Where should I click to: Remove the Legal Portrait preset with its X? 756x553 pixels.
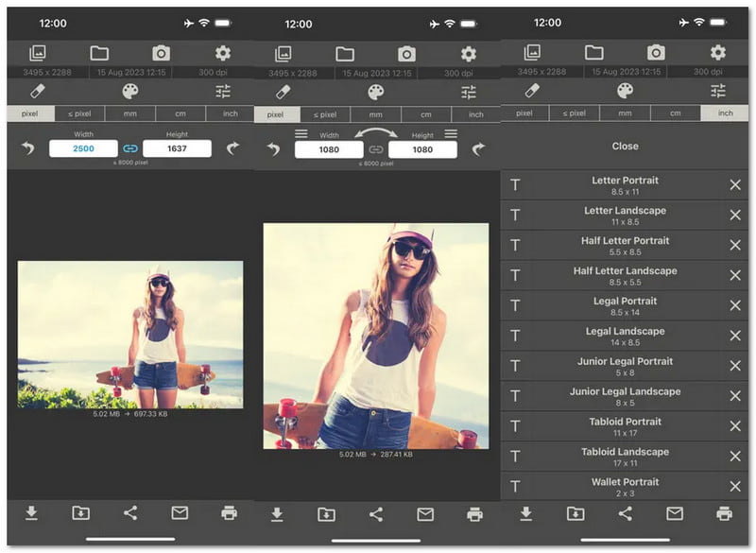point(735,305)
